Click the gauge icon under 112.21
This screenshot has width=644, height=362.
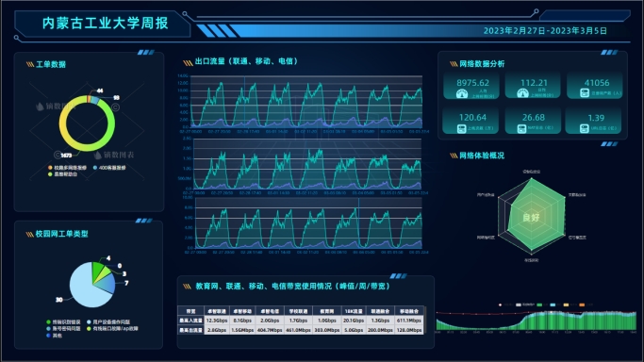(522, 93)
